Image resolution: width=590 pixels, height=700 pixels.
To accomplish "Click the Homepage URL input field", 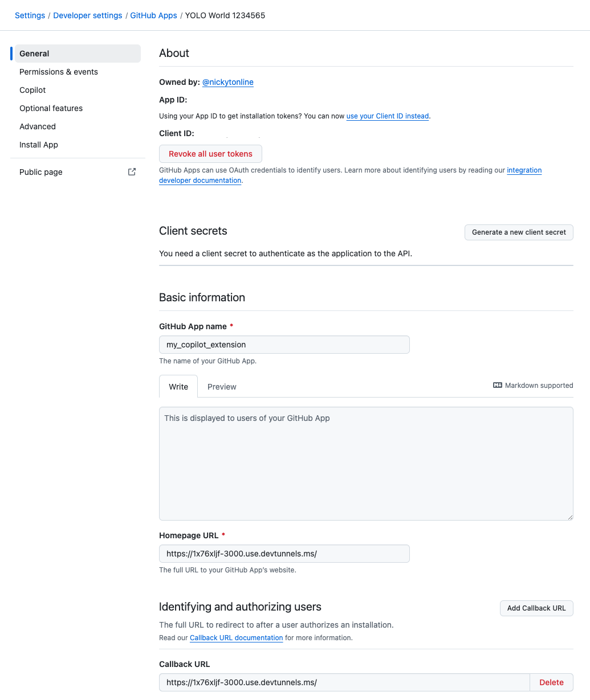I will pyautogui.click(x=284, y=554).
